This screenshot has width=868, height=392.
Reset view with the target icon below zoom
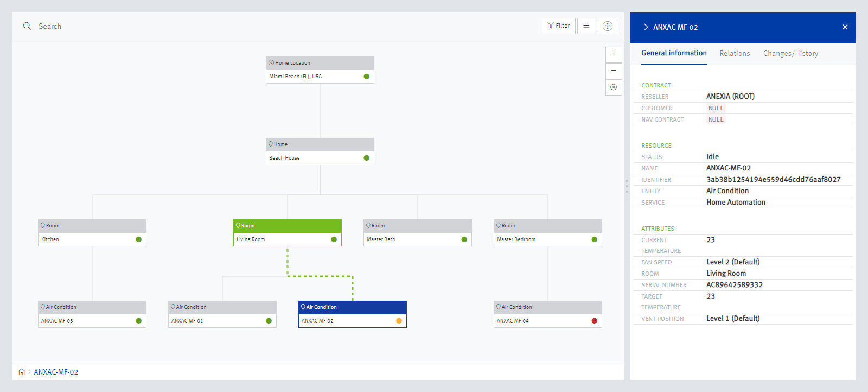[614, 87]
